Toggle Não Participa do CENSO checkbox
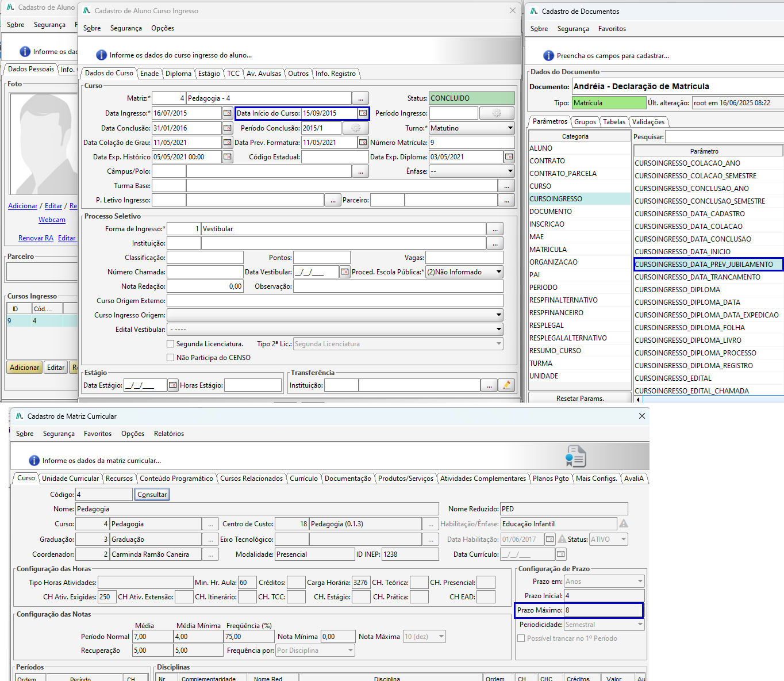The height and width of the screenshot is (681, 784). [x=170, y=358]
